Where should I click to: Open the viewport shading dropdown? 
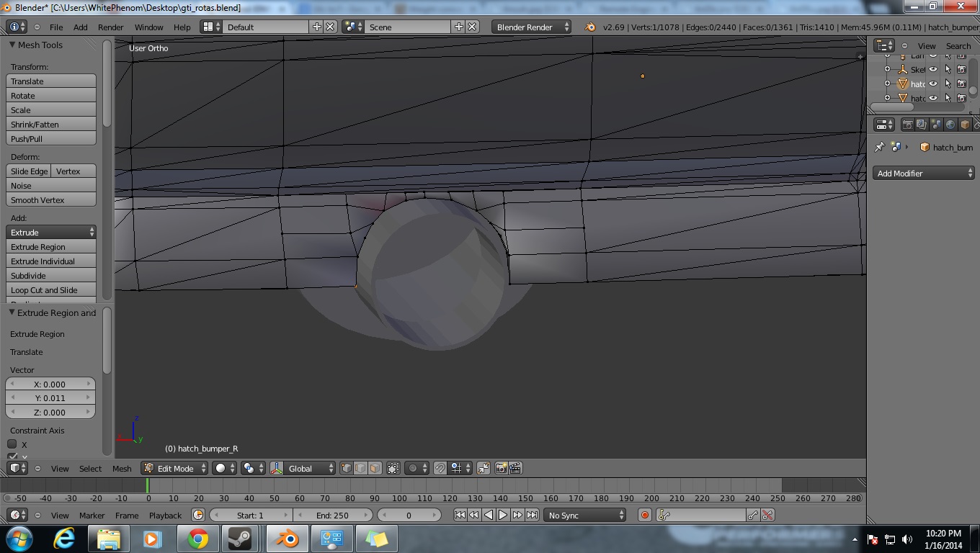226,469
